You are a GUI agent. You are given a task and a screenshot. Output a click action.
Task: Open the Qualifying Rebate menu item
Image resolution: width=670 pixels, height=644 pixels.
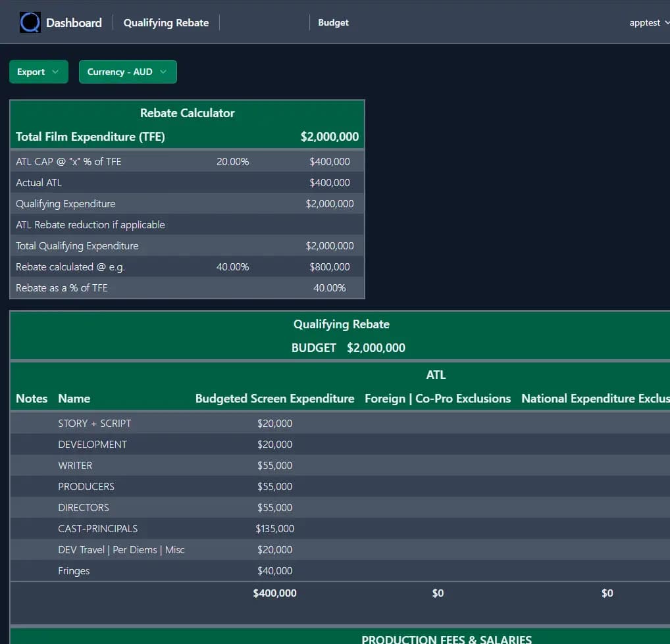point(166,22)
